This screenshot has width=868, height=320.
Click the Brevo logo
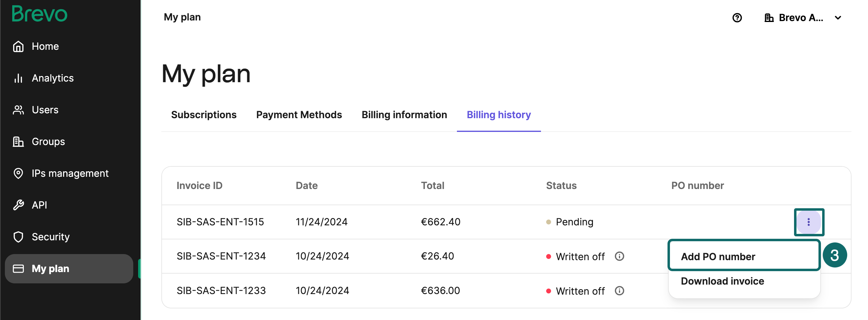click(39, 14)
